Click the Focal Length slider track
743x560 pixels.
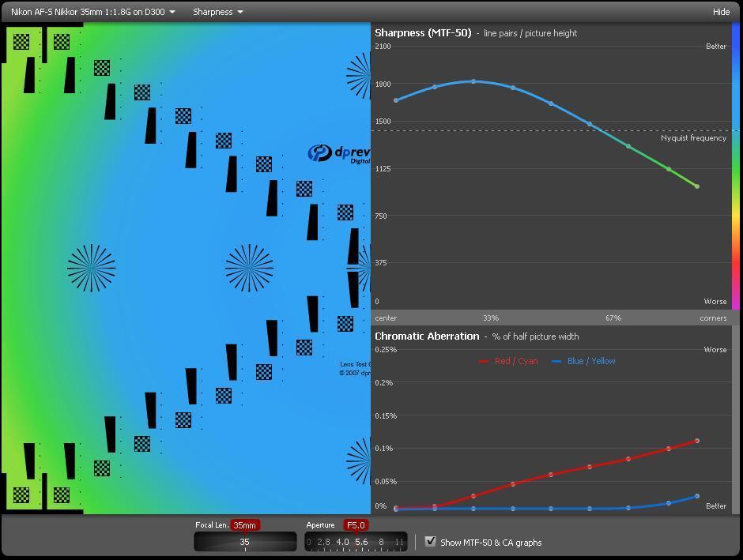[x=245, y=542]
